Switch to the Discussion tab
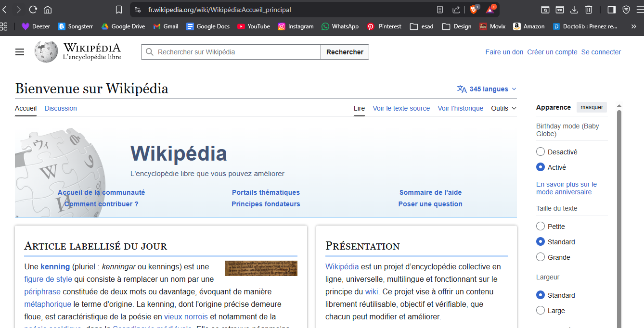 click(x=61, y=108)
